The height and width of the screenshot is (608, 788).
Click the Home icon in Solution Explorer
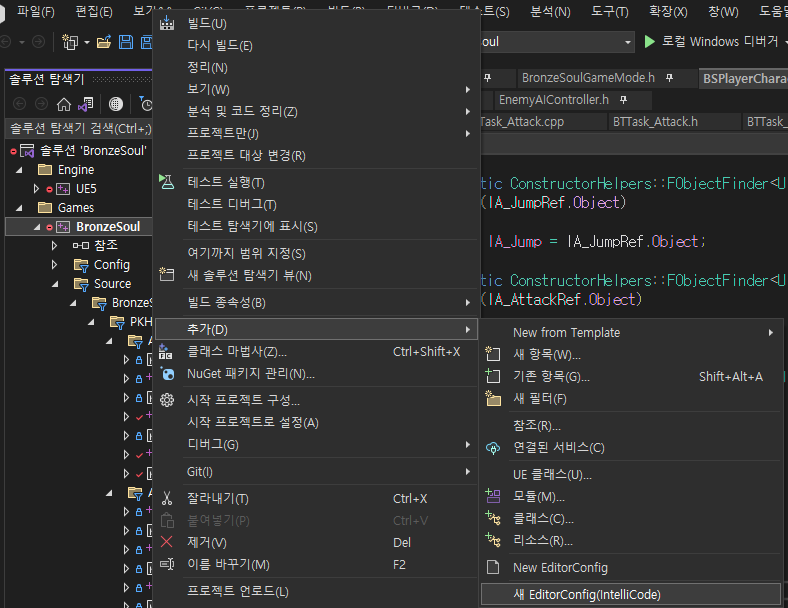point(64,104)
